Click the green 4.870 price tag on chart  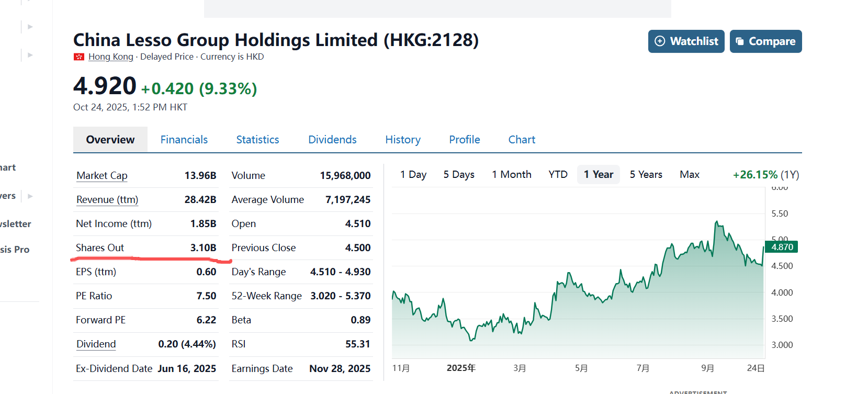click(x=782, y=247)
